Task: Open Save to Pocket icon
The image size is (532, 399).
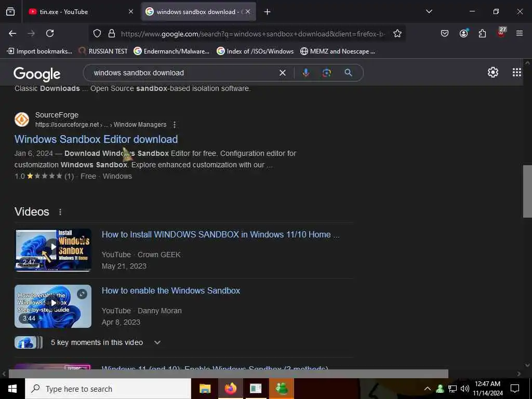Action: 445,33
